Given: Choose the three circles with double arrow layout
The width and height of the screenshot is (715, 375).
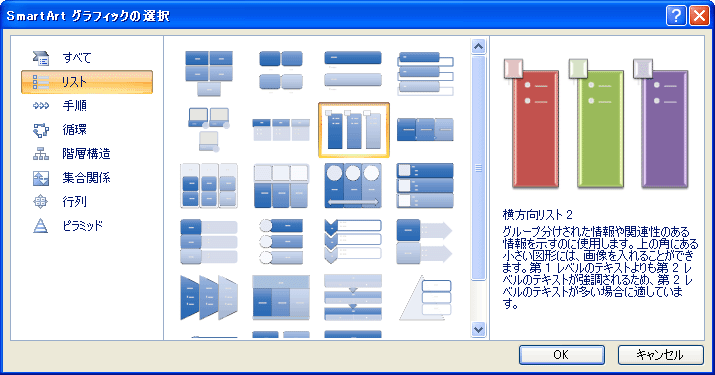Looking at the screenshot, I should tap(353, 186).
